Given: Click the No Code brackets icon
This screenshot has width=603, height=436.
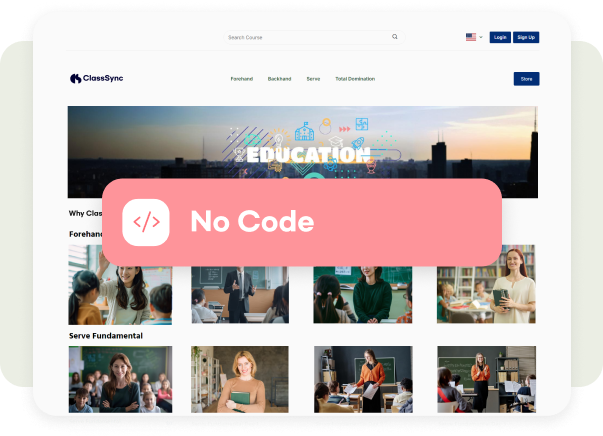Looking at the screenshot, I should (x=146, y=222).
